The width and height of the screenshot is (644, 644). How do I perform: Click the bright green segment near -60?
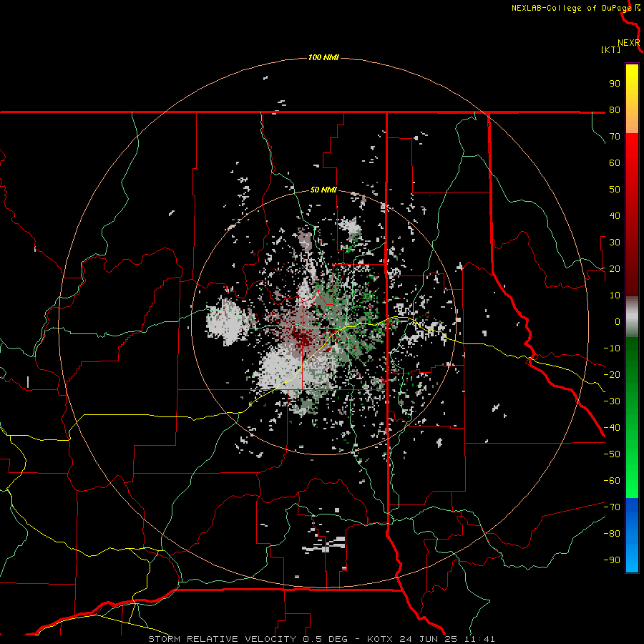[632, 481]
